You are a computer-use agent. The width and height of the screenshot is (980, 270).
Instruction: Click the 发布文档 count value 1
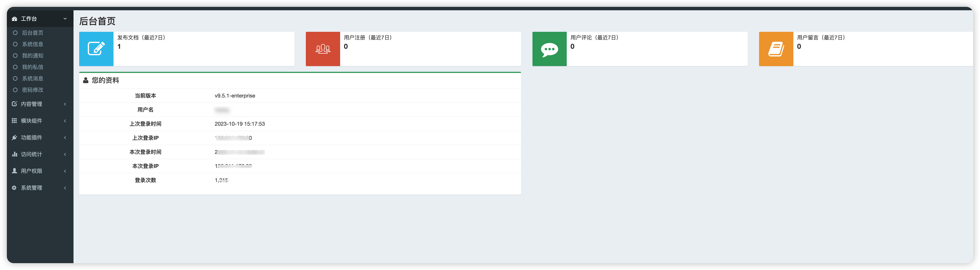tap(119, 46)
